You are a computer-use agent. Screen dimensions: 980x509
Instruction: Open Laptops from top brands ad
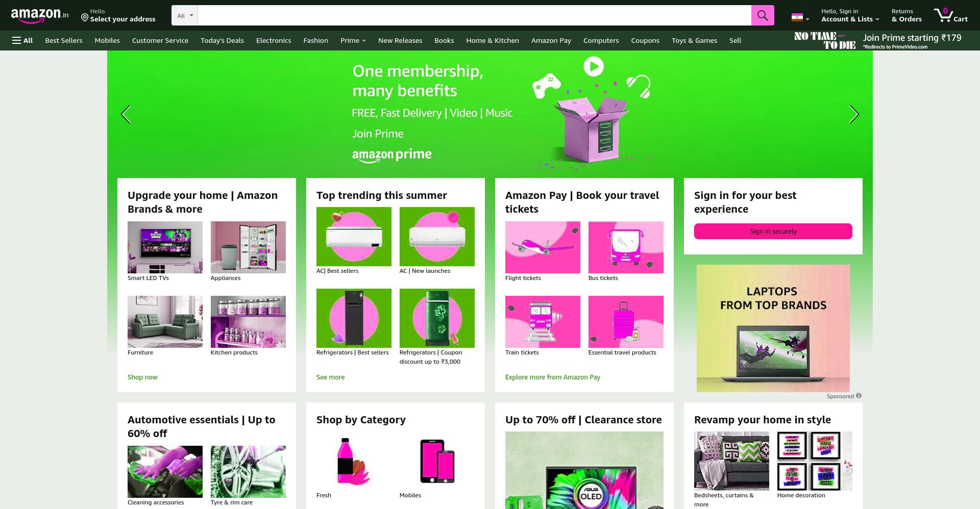tap(773, 328)
